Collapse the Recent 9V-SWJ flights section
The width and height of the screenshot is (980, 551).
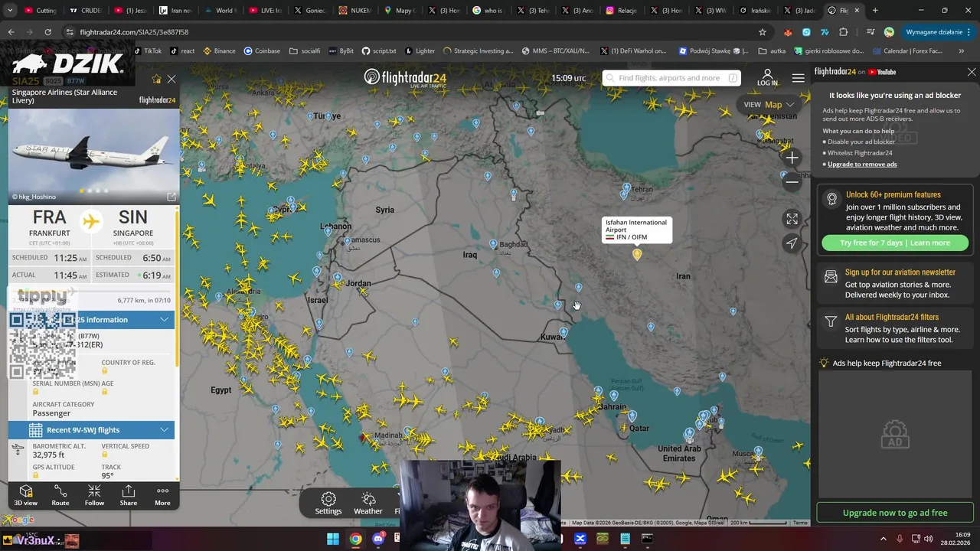164,430
